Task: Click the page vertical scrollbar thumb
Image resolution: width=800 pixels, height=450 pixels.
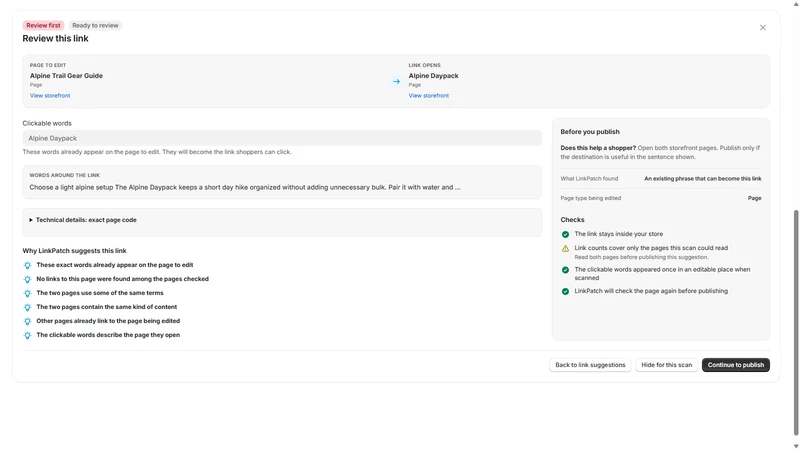Action: [x=796, y=322]
